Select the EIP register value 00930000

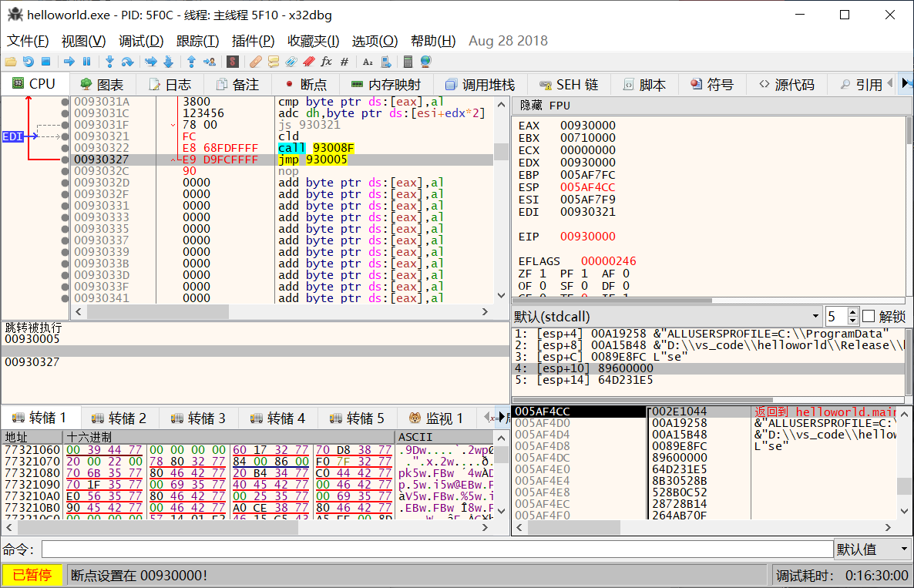[587, 237]
